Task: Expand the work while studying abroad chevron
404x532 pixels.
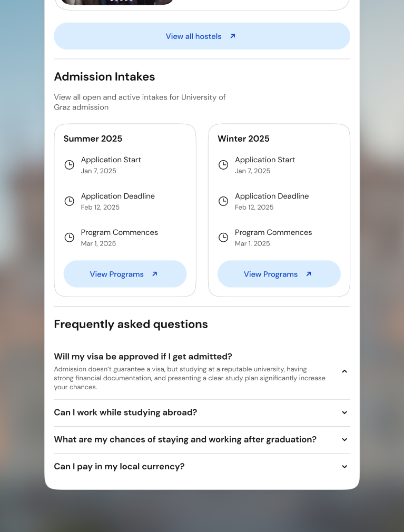Action: pyautogui.click(x=344, y=412)
